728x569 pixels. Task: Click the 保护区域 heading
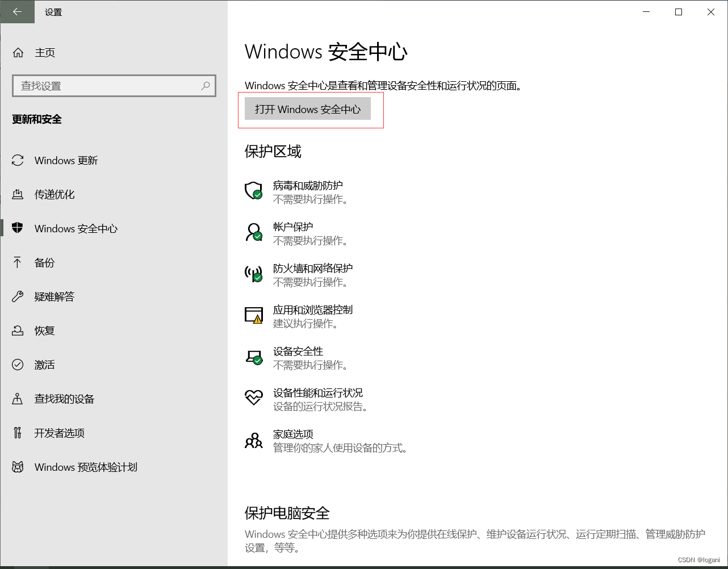[x=273, y=152]
